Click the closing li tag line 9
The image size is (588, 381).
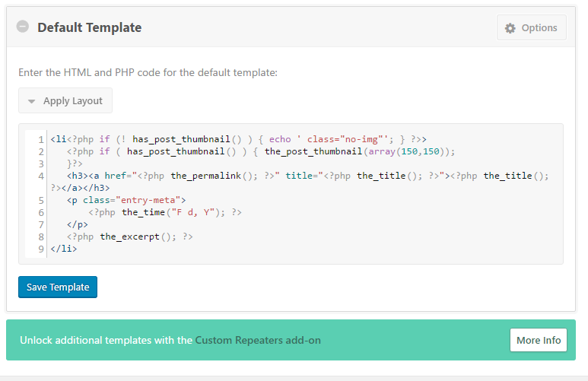(x=64, y=249)
